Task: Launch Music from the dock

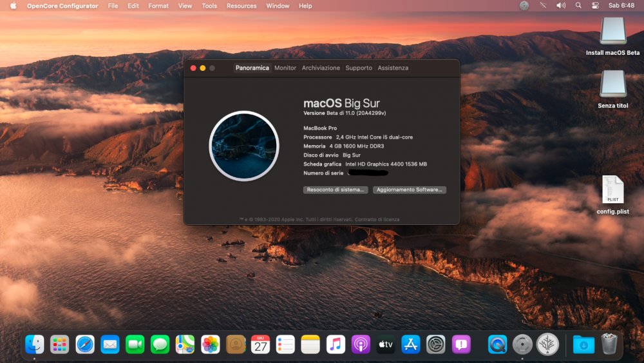Action: coord(336,344)
